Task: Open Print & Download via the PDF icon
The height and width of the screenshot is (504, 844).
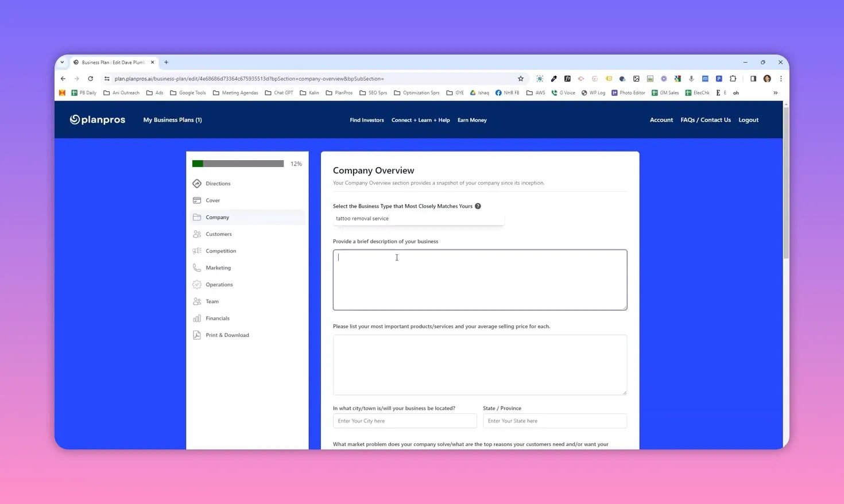Action: [197, 335]
